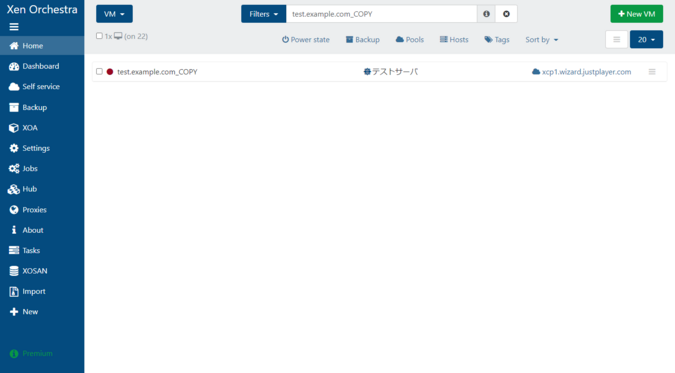Click the green New VM button
The image size is (675, 373).
[x=636, y=14]
